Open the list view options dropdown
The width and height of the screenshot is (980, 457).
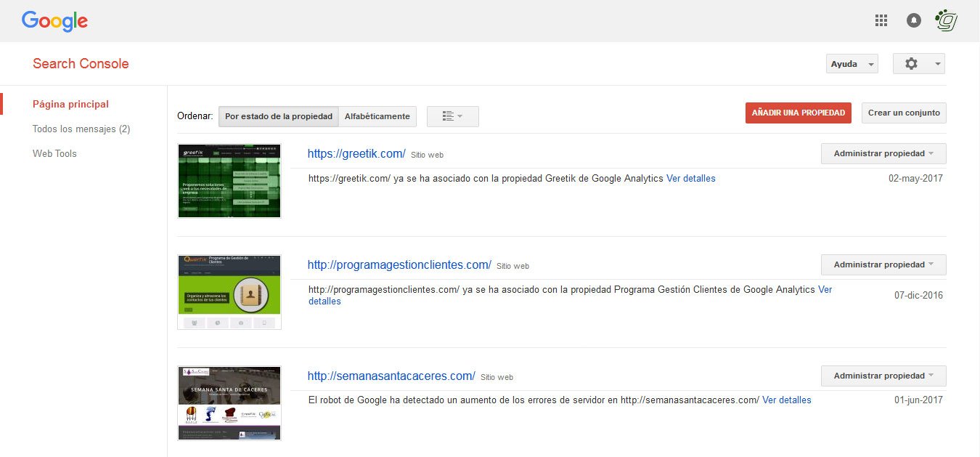pos(453,116)
